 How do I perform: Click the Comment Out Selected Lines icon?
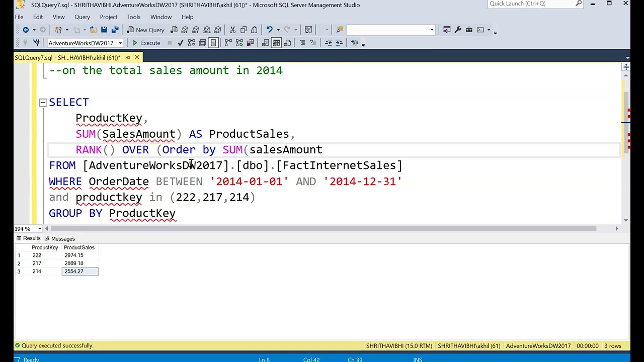click(302, 43)
